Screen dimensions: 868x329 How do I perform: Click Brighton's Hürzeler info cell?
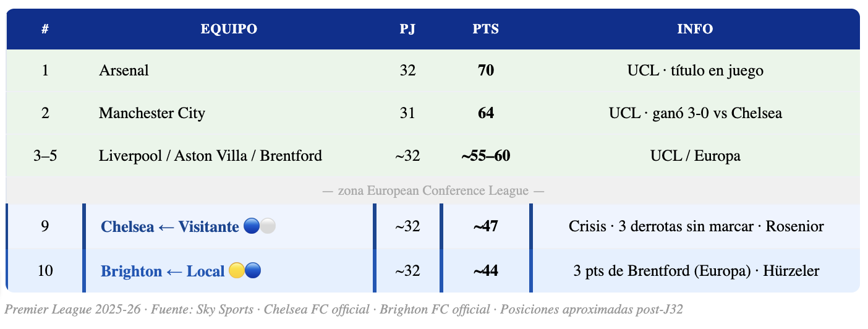696,271
